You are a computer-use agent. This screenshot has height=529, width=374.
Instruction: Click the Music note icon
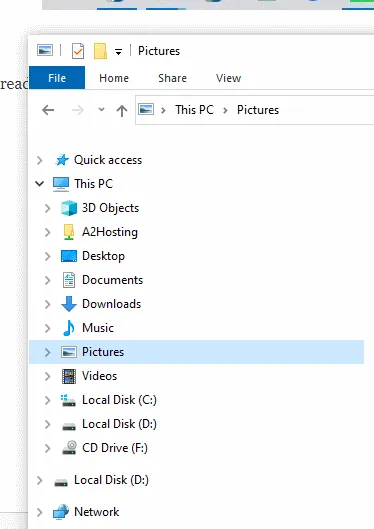[x=69, y=328]
